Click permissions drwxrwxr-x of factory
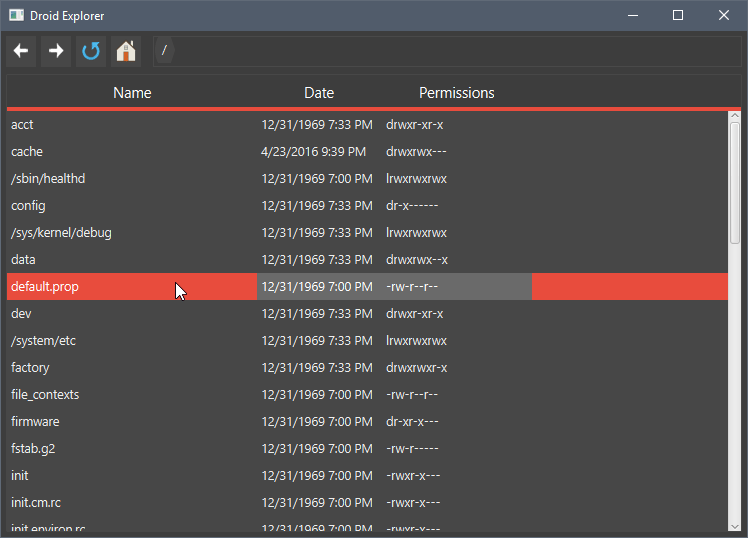Image resolution: width=748 pixels, height=538 pixels. pos(417,368)
